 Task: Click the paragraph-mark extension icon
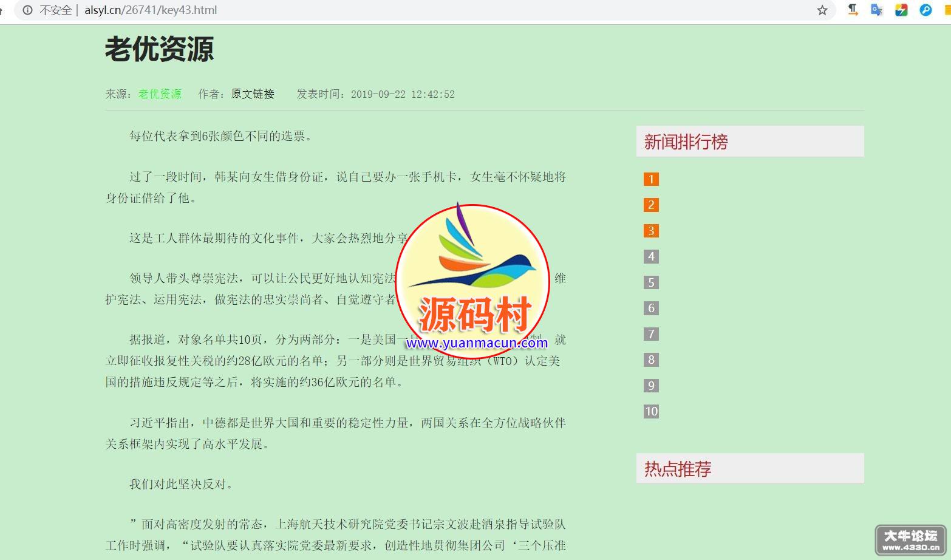pyautogui.click(x=853, y=10)
